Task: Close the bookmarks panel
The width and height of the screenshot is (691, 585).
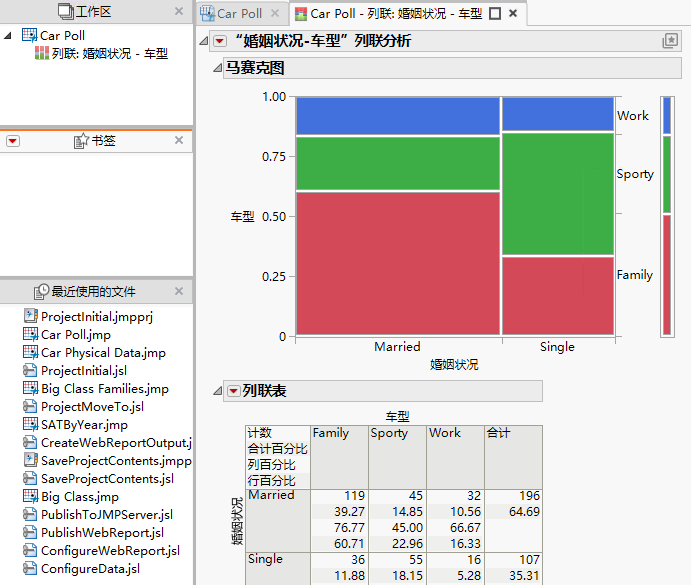Action: (x=179, y=140)
